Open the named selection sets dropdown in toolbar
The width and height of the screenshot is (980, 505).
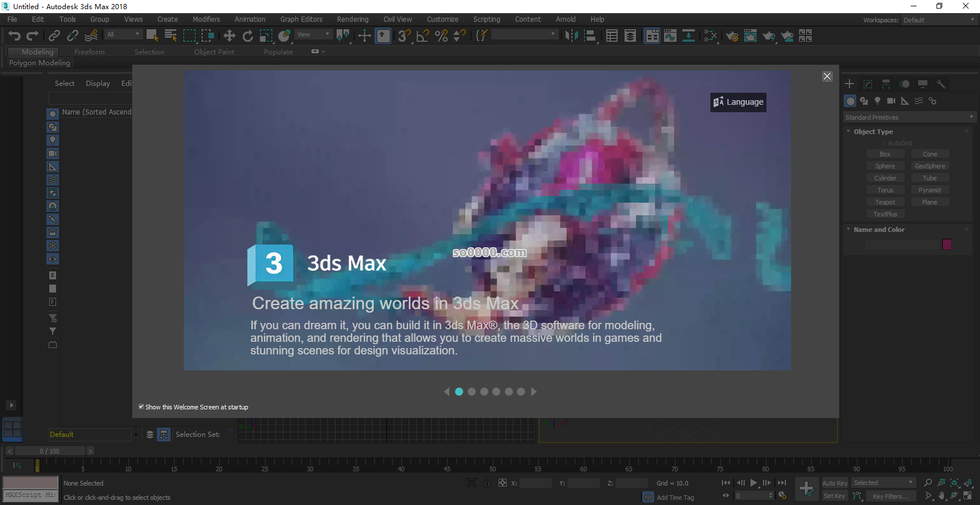[x=524, y=34]
